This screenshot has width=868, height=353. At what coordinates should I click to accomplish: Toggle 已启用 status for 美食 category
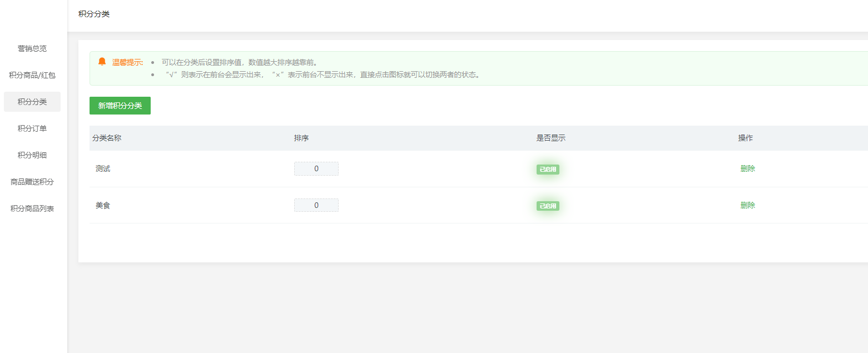pos(548,206)
